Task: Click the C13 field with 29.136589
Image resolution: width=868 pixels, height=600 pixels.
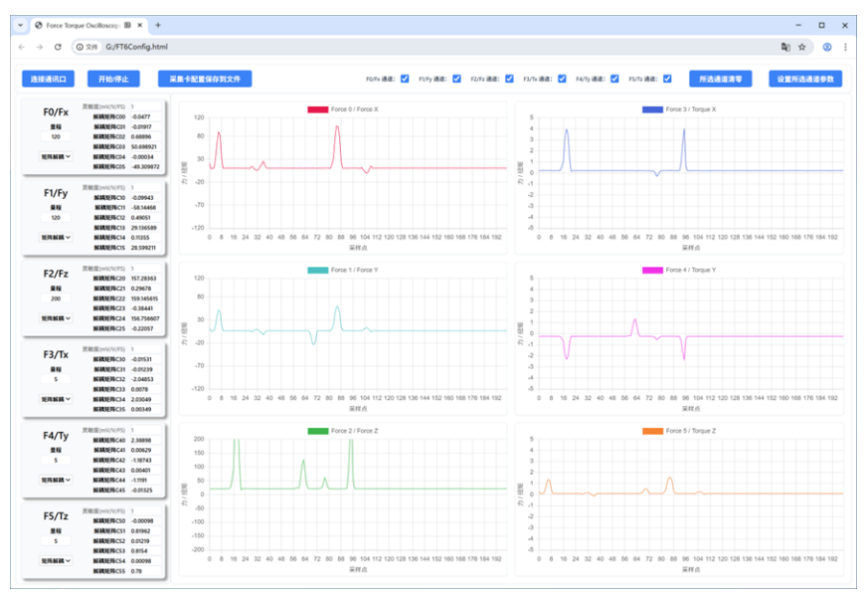Action: point(145,228)
